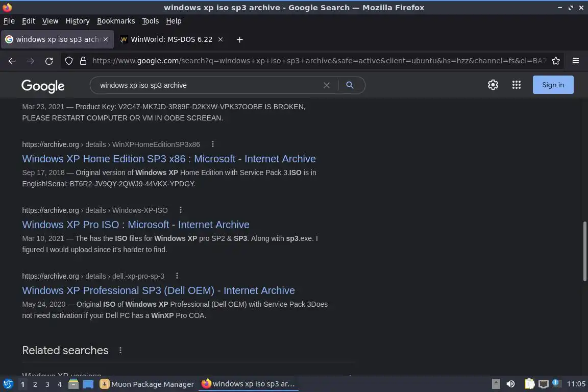Open the network status tray icon
The height and width of the screenshot is (392, 588).
tap(544, 384)
